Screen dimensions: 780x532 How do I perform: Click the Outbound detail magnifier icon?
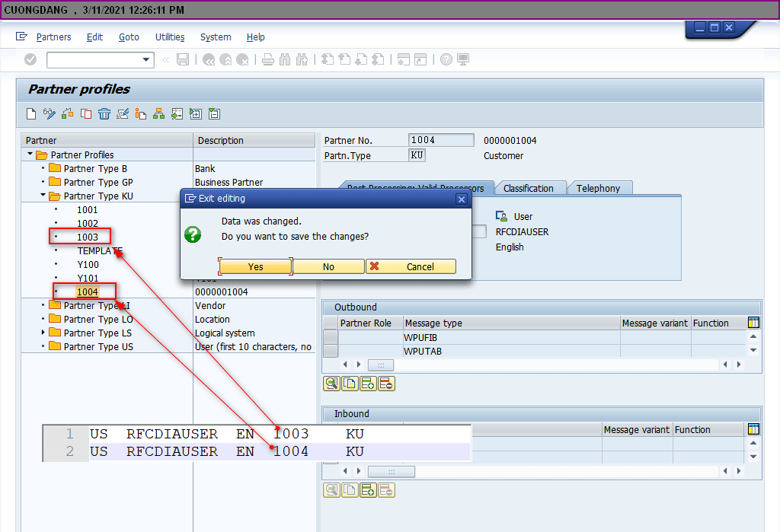tap(331, 384)
